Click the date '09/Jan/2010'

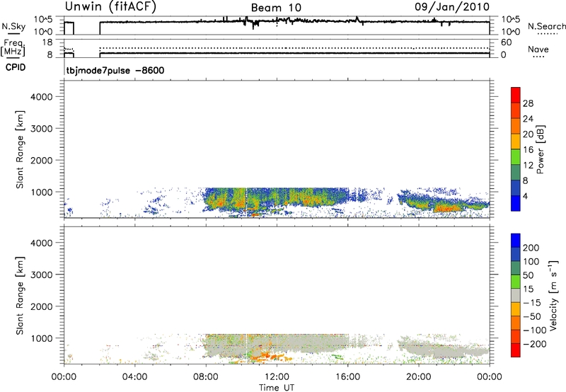point(452,7)
